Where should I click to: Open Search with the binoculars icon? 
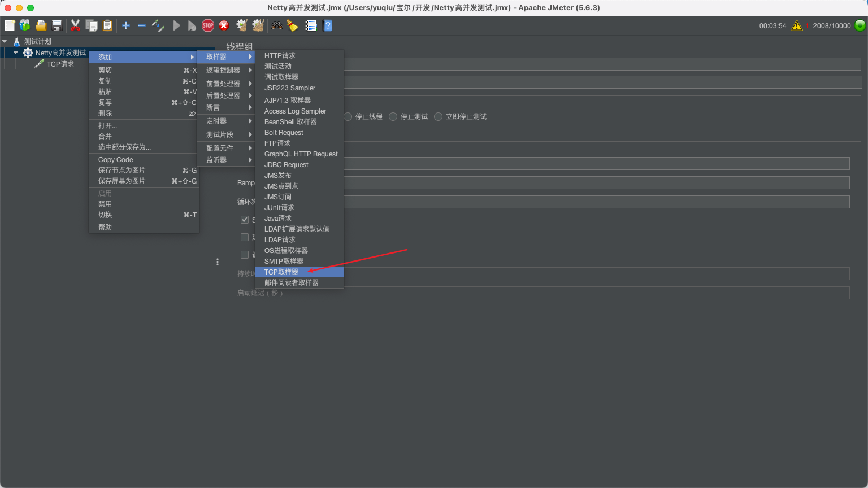[x=277, y=25]
